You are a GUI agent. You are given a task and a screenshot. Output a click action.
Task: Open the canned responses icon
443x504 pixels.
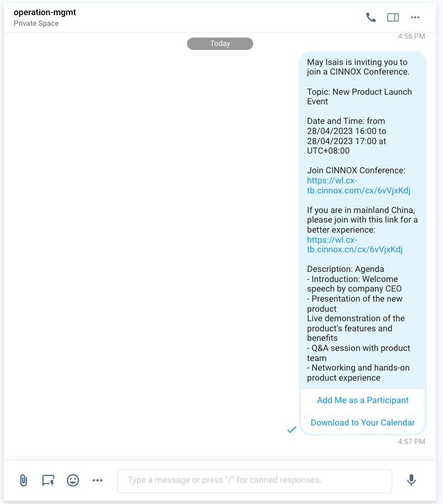point(48,480)
